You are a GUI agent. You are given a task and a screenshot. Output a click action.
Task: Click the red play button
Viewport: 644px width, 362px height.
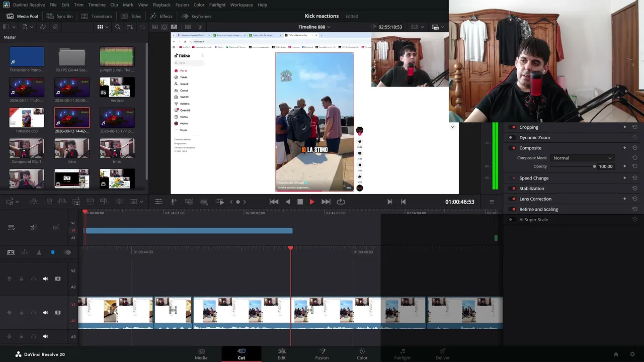coord(312,202)
